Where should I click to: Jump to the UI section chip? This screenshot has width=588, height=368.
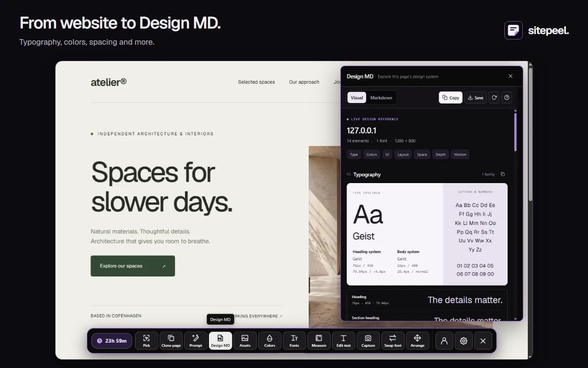[x=387, y=155]
